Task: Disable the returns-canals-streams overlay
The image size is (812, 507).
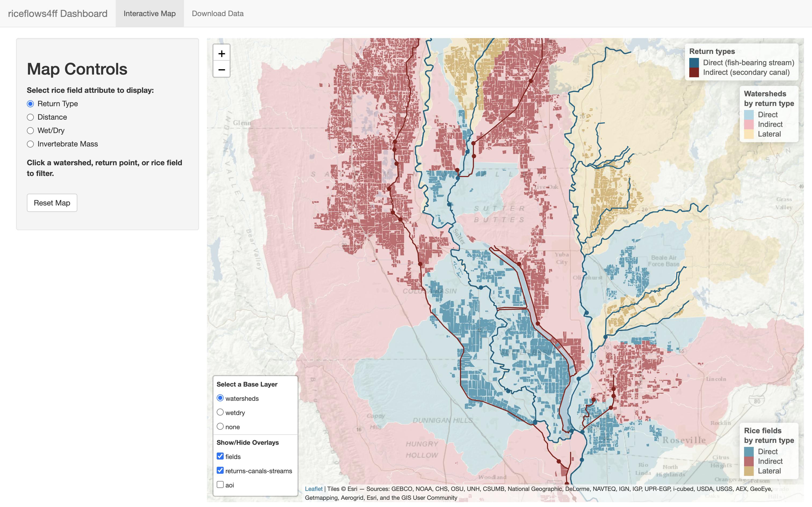Action: coord(220,471)
